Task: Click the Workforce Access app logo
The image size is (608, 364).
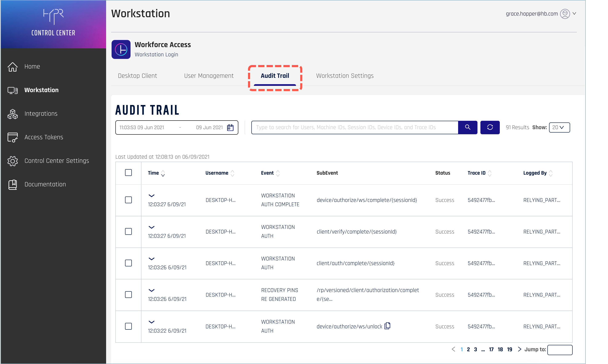Action: point(121,49)
